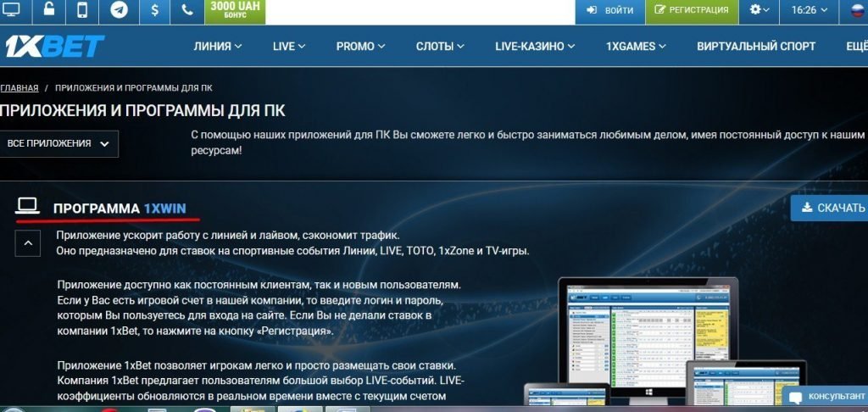Download the 1XWIN program via Скачать

pyautogui.click(x=829, y=208)
